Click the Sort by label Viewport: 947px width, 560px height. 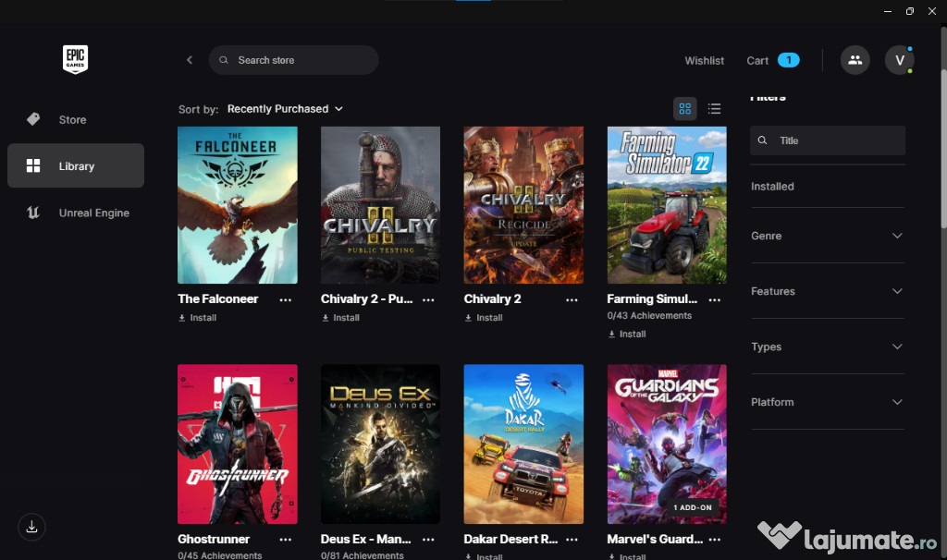coord(198,109)
